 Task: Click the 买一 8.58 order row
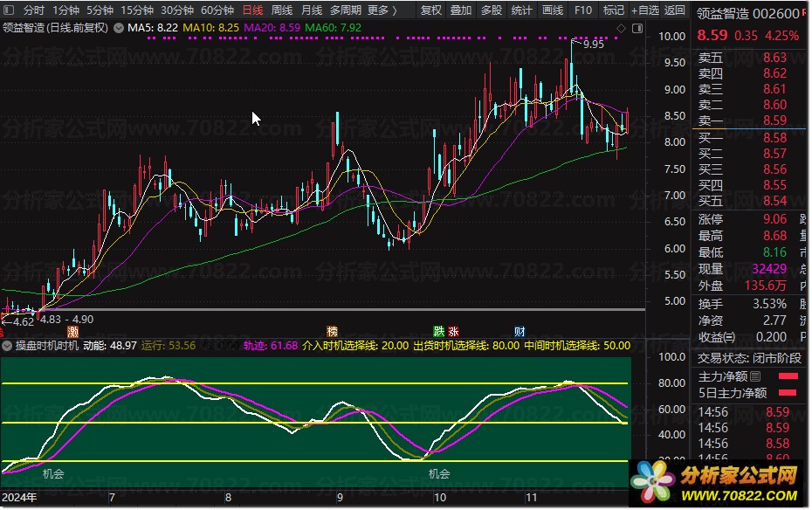(742, 138)
